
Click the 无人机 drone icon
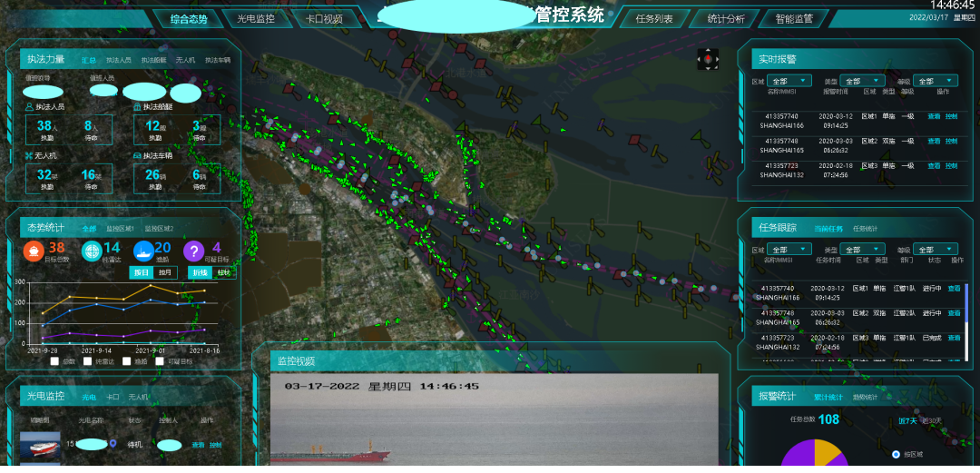pos(29,156)
